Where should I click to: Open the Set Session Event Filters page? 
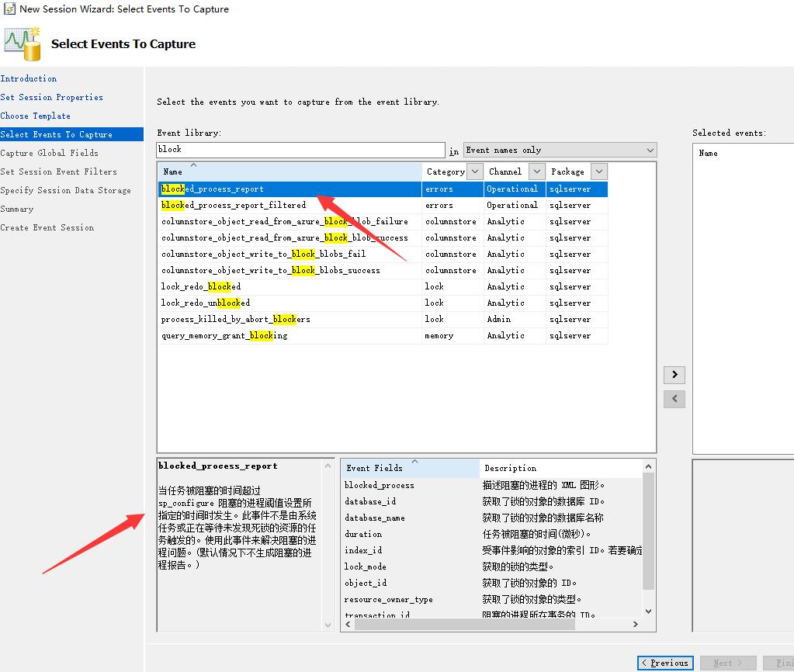coord(58,171)
